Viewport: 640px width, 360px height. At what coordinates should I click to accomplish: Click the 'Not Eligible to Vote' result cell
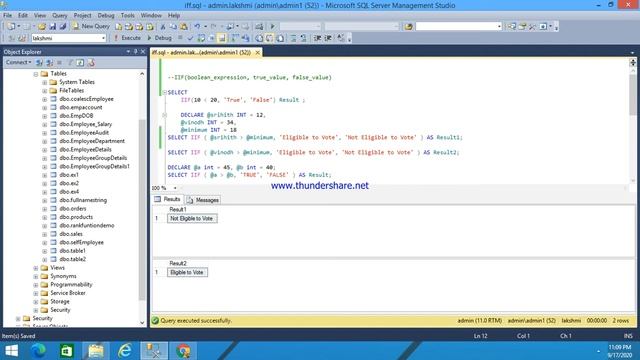pos(192,219)
